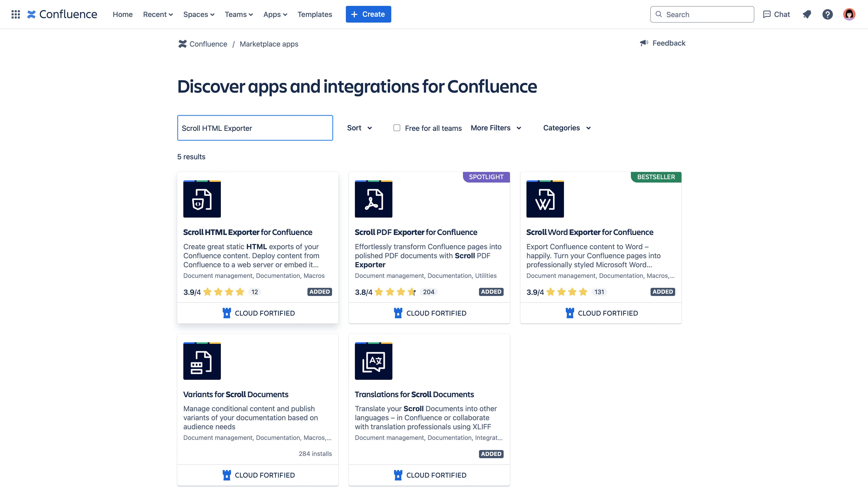Viewport: 868px width, 488px height.
Task: Open the app switcher grid icon
Action: pyautogui.click(x=16, y=14)
